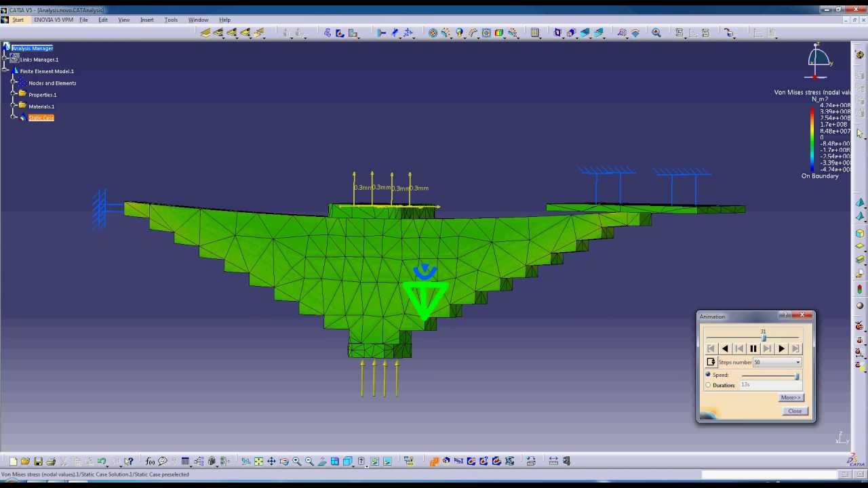Click the Rotate view icon
This screenshot has width=868, height=488.
pyautogui.click(x=284, y=462)
